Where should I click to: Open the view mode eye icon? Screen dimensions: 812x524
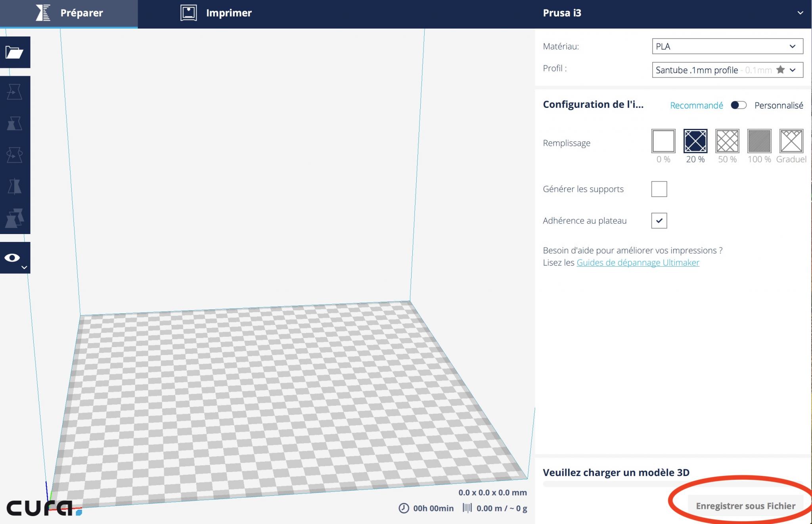[x=15, y=258]
